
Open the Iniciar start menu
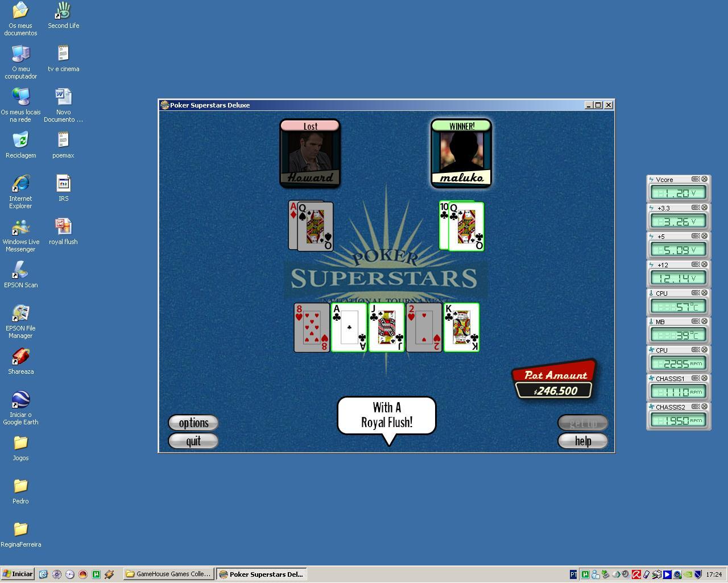point(18,574)
